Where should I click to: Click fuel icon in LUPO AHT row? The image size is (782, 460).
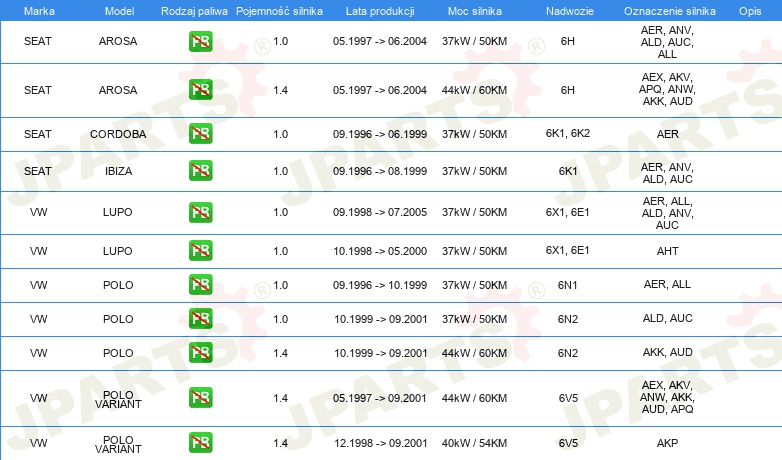point(200,250)
